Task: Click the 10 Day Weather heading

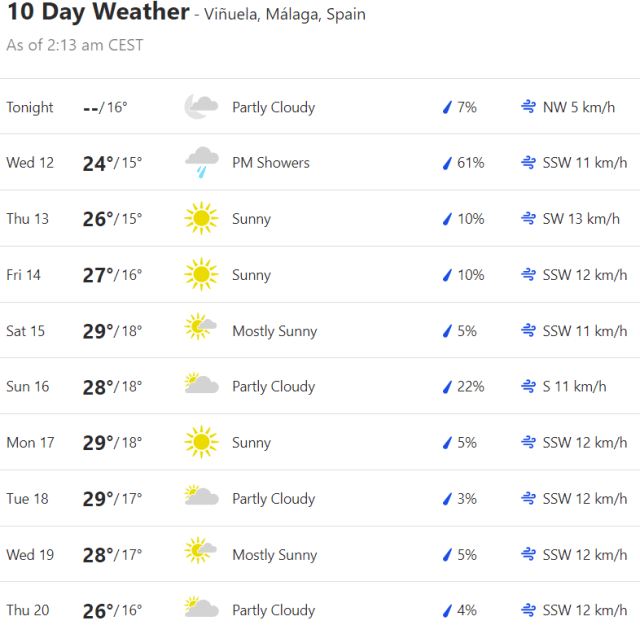Action: click(x=97, y=13)
